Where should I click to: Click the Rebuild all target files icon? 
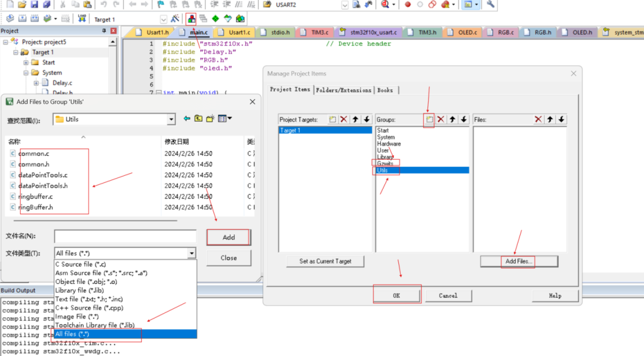(35, 19)
